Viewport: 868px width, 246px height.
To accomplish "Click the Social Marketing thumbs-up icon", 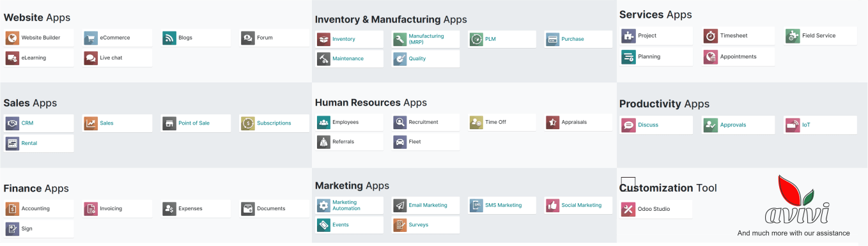I will (553, 205).
